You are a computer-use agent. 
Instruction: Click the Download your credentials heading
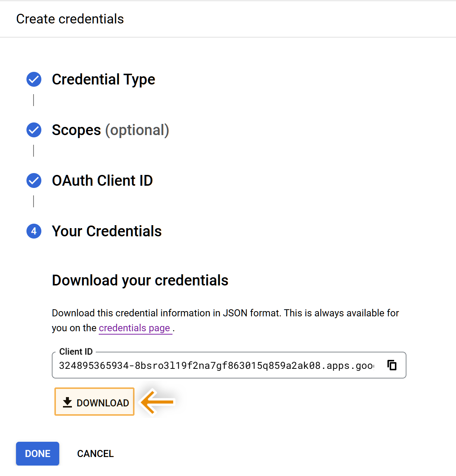point(140,280)
